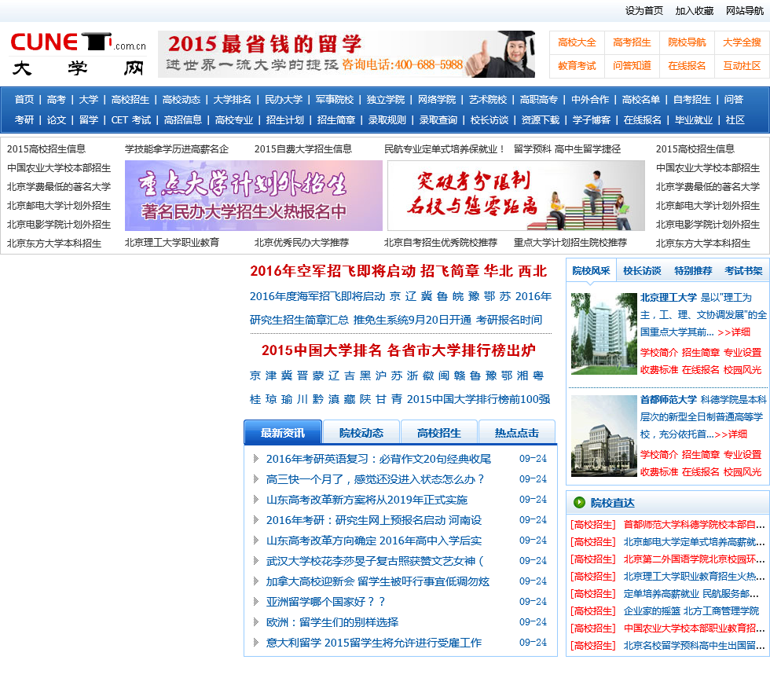Click >>详细 after 北京理工大学 description
Image resolution: width=770 pixels, height=700 pixels.
[734, 332]
